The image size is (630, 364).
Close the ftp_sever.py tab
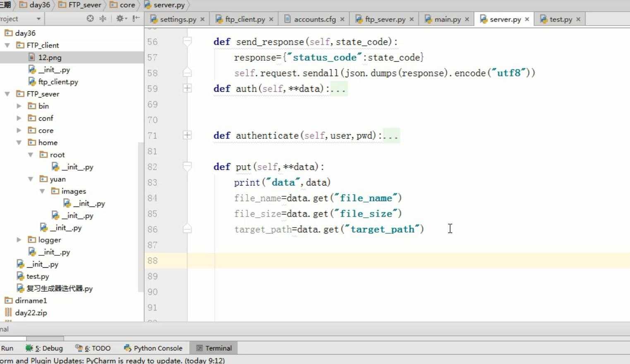[x=412, y=19]
